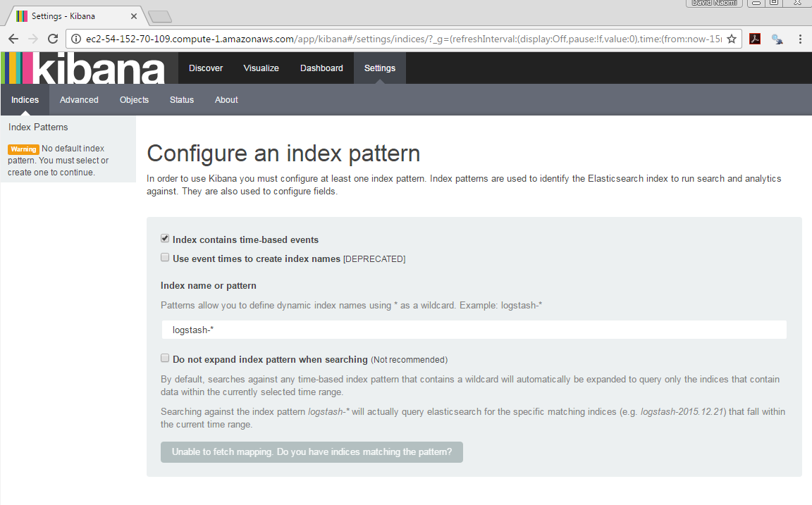The width and height of the screenshot is (812, 505).
Task: Enable Use event times to create index names
Action: pyautogui.click(x=165, y=258)
